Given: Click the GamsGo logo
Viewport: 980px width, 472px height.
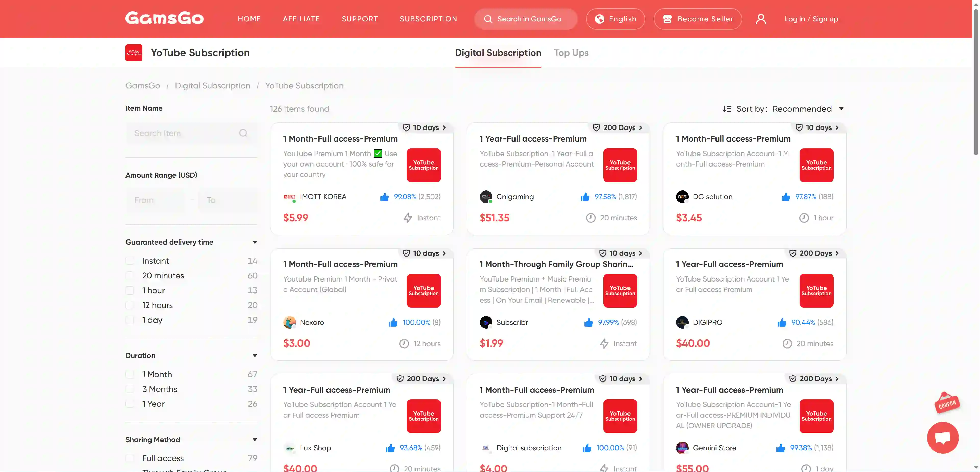Looking at the screenshot, I should click(x=164, y=19).
